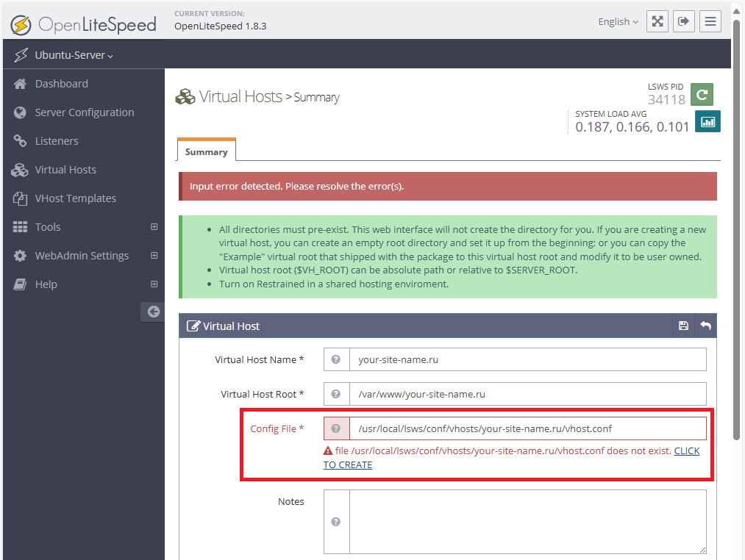This screenshot has width=745, height=560.
Task: Toggle full screen mode icon
Action: tap(657, 21)
